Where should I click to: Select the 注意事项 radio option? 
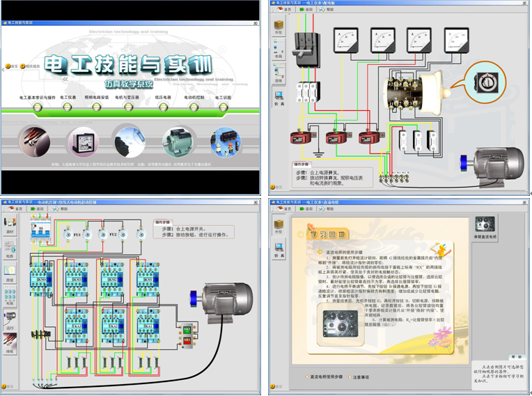click(x=349, y=377)
